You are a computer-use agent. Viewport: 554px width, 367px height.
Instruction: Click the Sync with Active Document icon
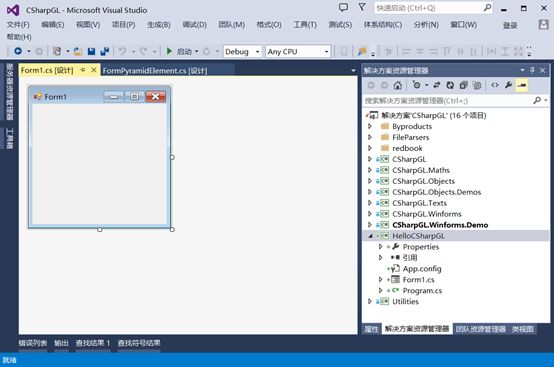click(x=437, y=85)
